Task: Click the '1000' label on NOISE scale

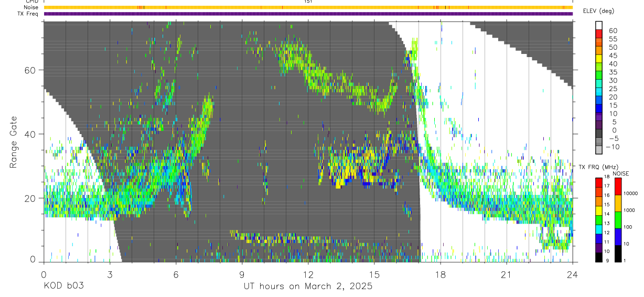Action: (x=630, y=210)
